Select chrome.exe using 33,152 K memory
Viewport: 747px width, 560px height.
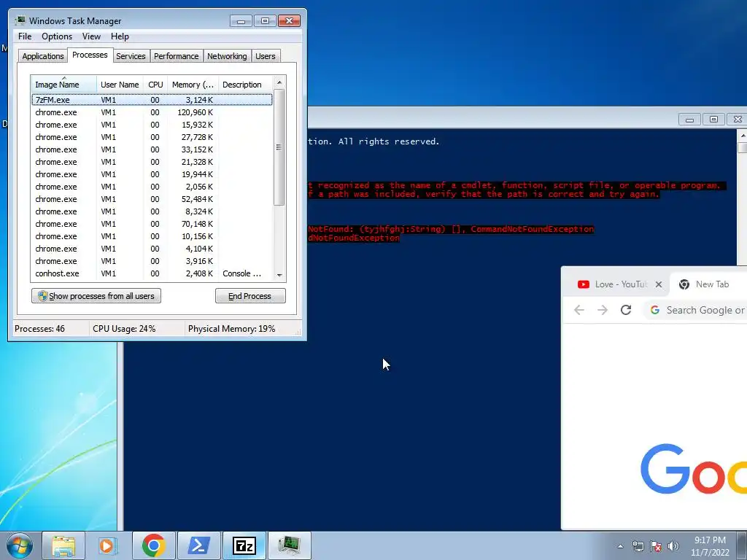click(x=152, y=149)
